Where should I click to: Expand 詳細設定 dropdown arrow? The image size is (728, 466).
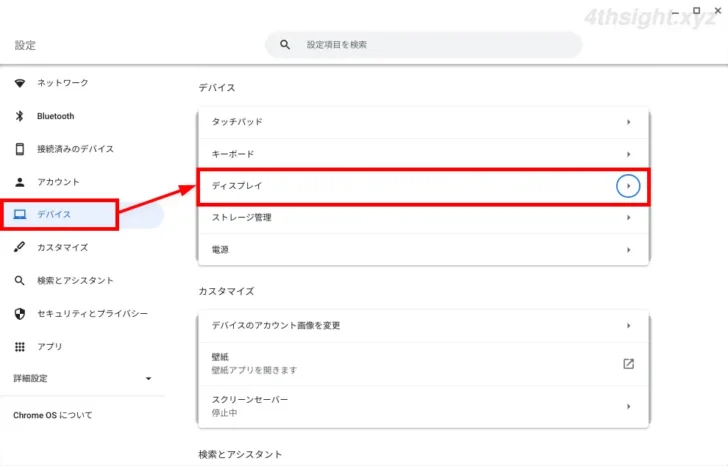coord(149,379)
